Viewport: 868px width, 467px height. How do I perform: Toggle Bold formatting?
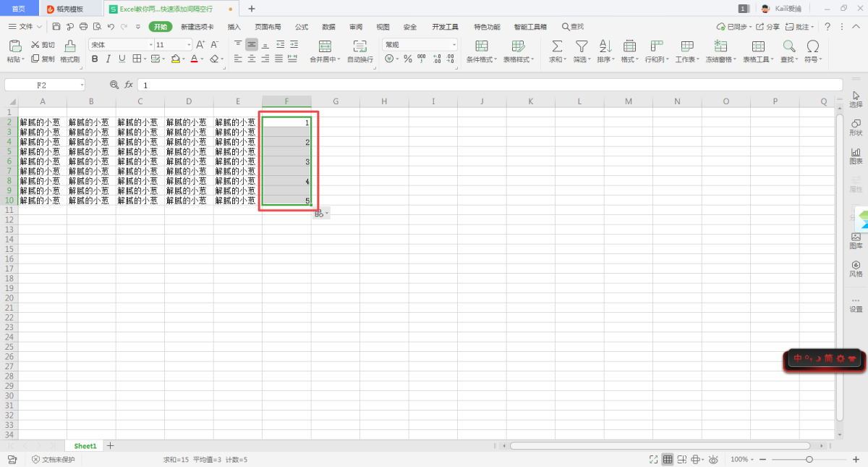(x=94, y=59)
